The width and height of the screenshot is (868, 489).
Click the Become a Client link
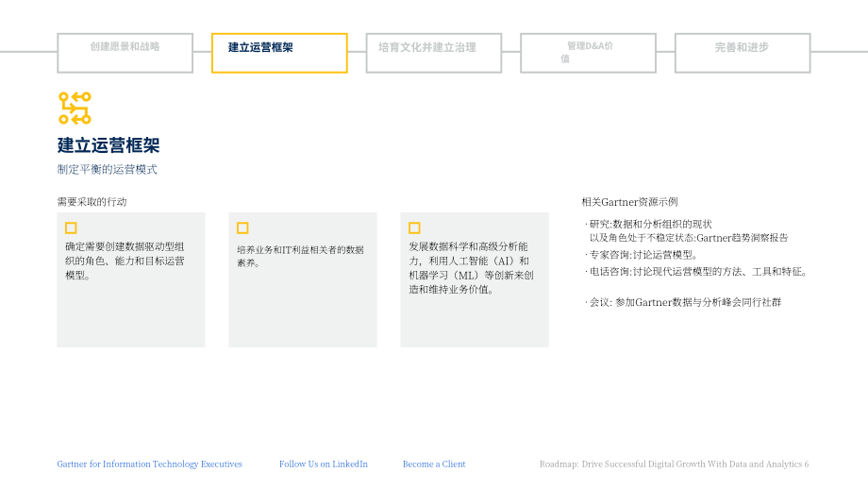click(x=434, y=464)
